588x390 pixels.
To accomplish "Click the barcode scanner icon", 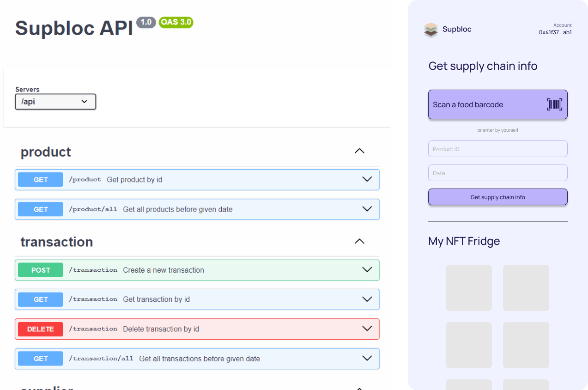I will 554,104.
